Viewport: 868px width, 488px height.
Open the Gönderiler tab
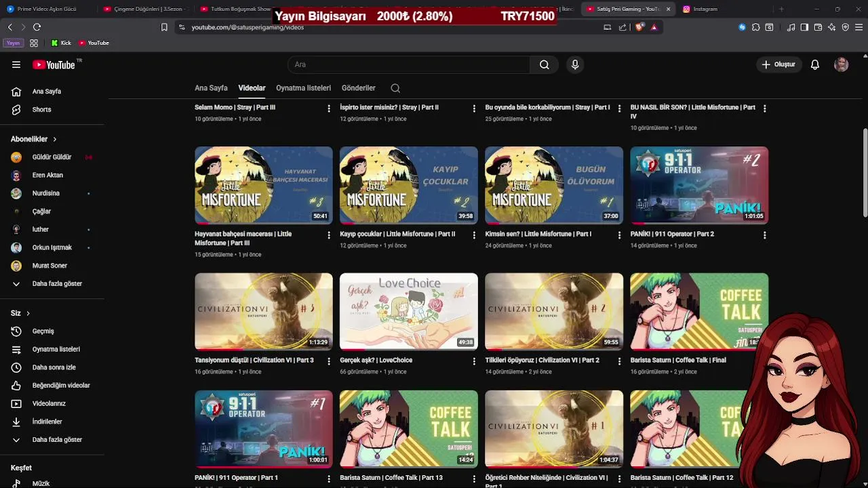358,88
